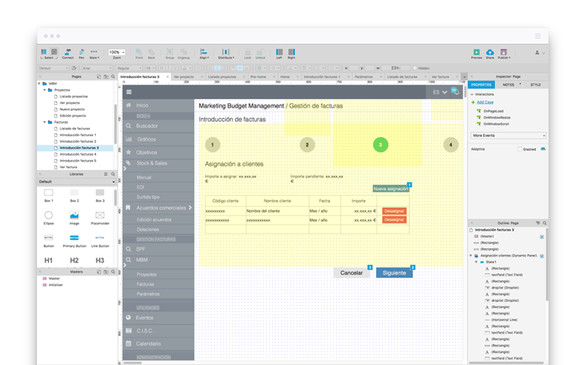Open the 100% zoom dropdown
Screen dimensions: 588x365
[x=117, y=52]
